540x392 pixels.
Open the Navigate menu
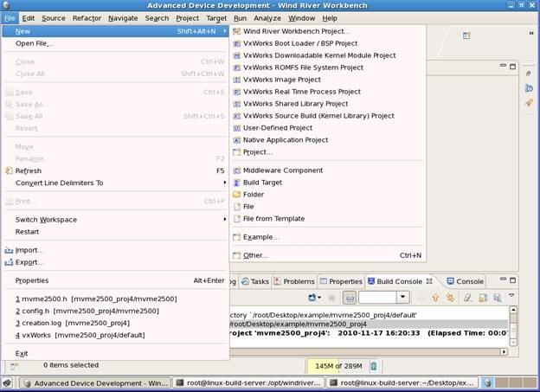tap(123, 18)
